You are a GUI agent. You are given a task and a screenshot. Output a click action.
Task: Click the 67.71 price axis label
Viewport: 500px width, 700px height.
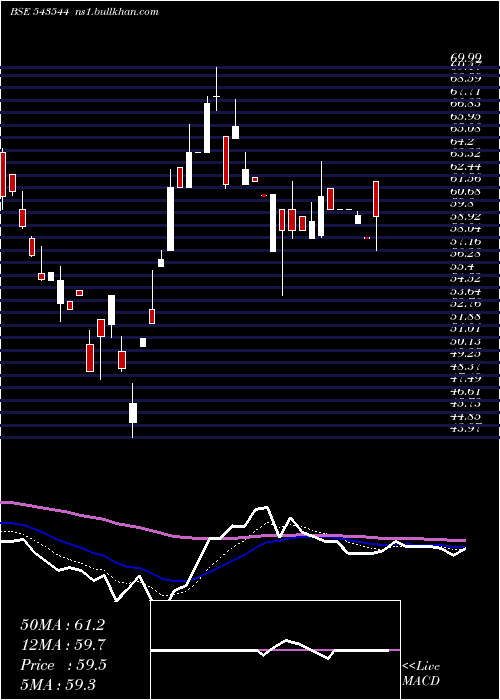click(466, 92)
